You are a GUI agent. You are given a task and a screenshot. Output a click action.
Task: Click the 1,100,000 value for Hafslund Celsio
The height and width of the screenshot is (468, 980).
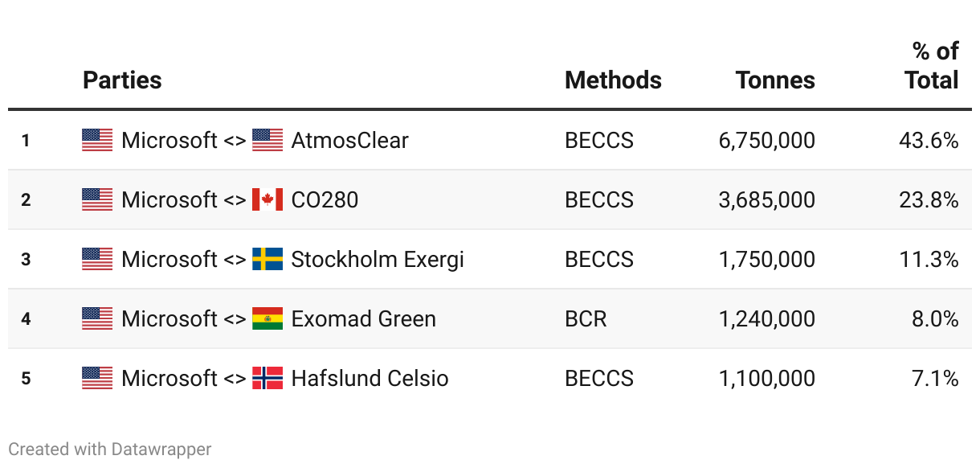click(766, 378)
